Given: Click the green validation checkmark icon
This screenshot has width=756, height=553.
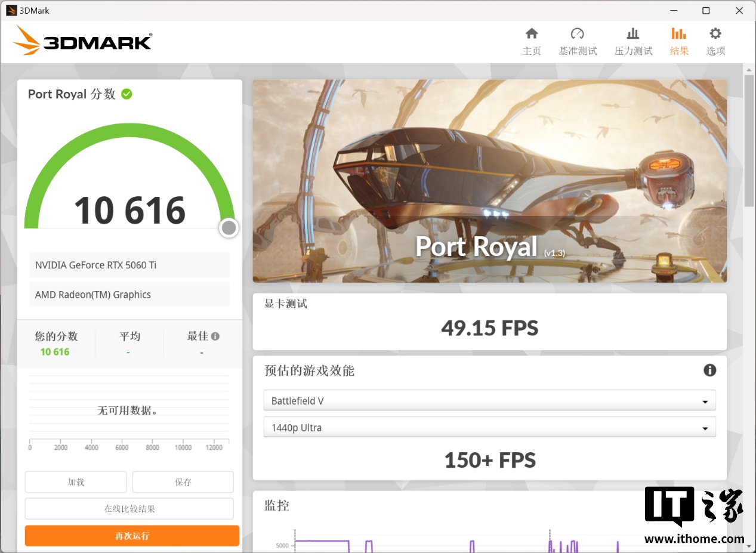Looking at the screenshot, I should [x=126, y=94].
